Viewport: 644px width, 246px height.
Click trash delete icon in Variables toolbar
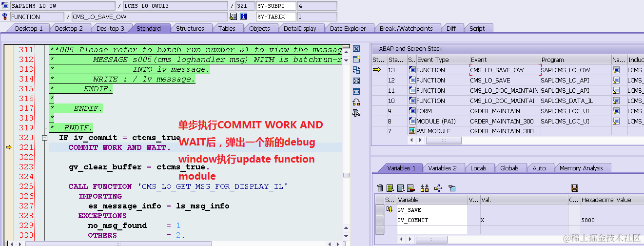click(x=380, y=188)
